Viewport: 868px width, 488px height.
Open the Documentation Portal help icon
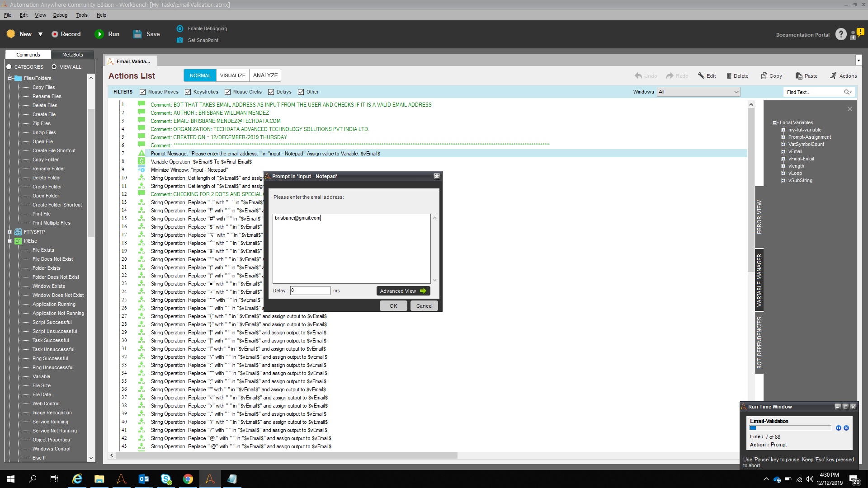point(840,34)
